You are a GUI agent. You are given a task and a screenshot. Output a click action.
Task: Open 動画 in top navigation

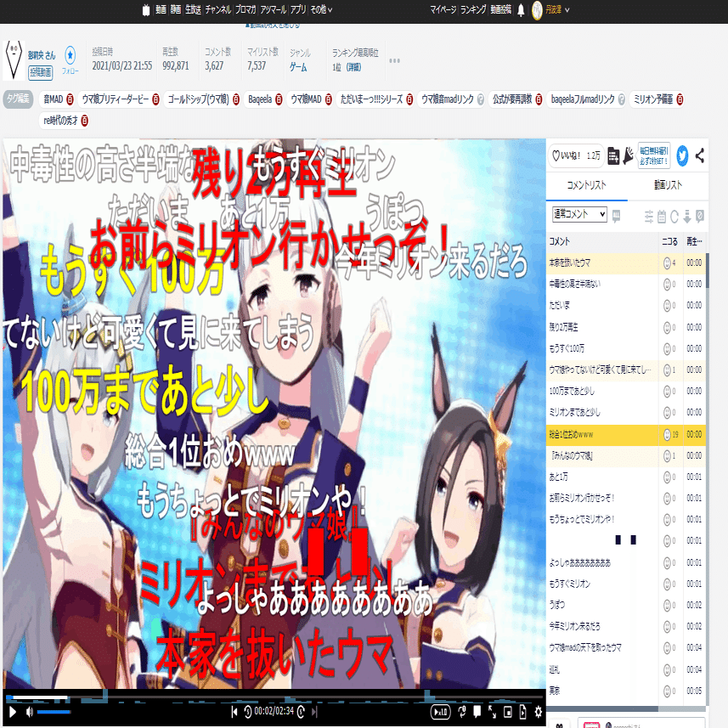(161, 9)
